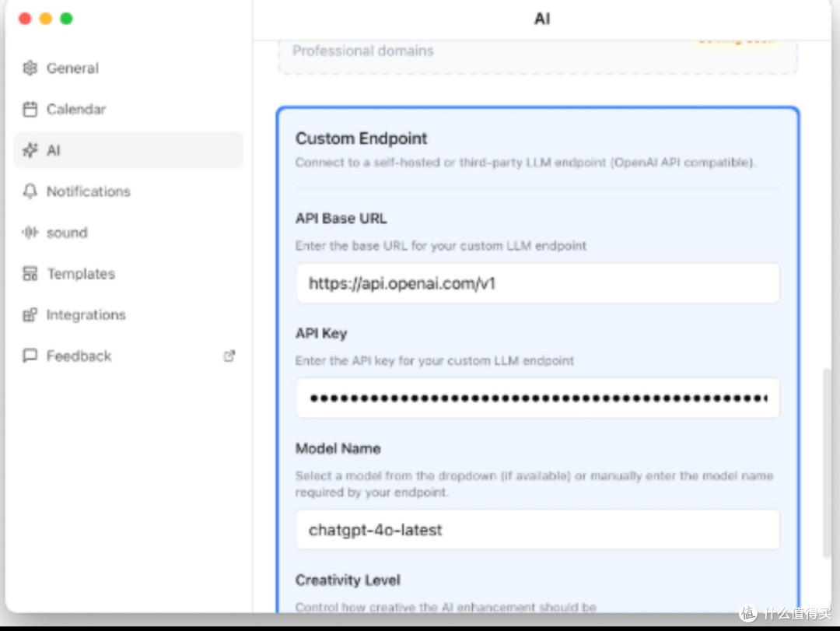Select the Custom Endpoint heading
This screenshot has height=631, width=840.
point(361,138)
